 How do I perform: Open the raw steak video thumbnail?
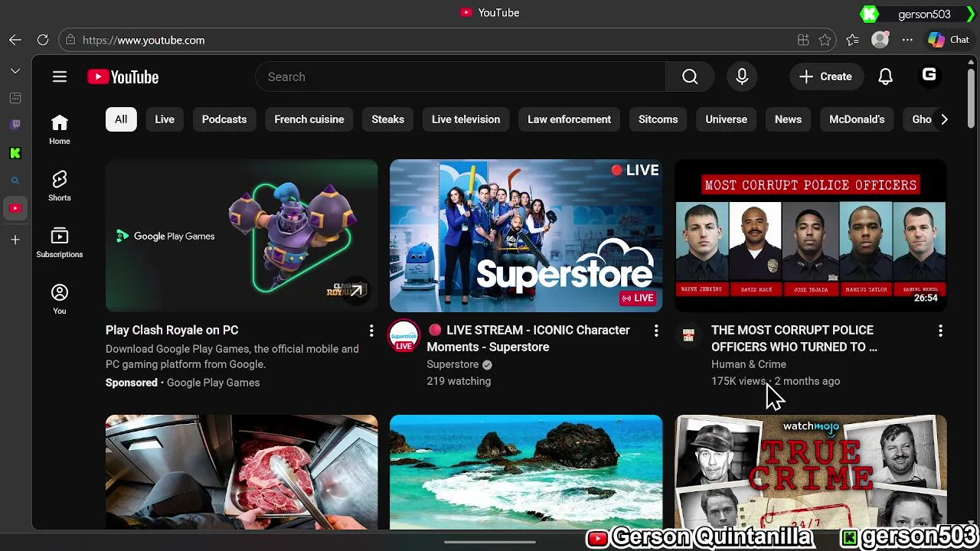(x=242, y=472)
